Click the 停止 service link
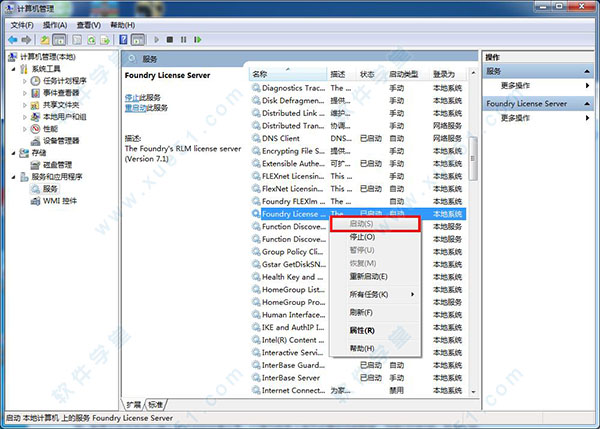Image resolution: width=600 pixels, height=429 pixels. [x=132, y=96]
